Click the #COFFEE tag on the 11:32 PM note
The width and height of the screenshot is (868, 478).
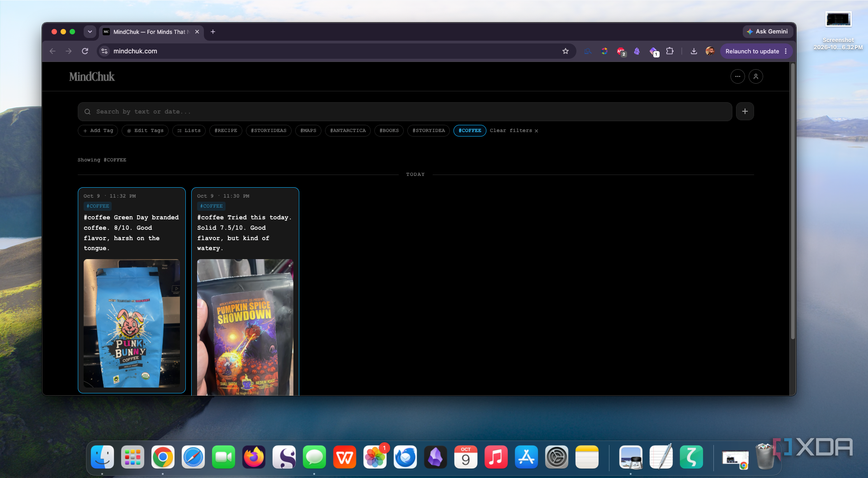coord(98,206)
